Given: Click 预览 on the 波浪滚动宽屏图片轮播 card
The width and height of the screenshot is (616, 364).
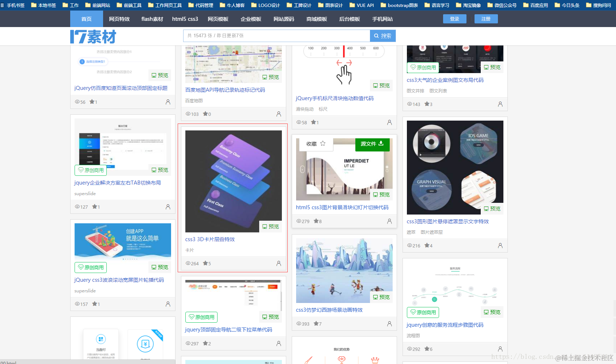Looking at the screenshot, I should pos(160,268).
